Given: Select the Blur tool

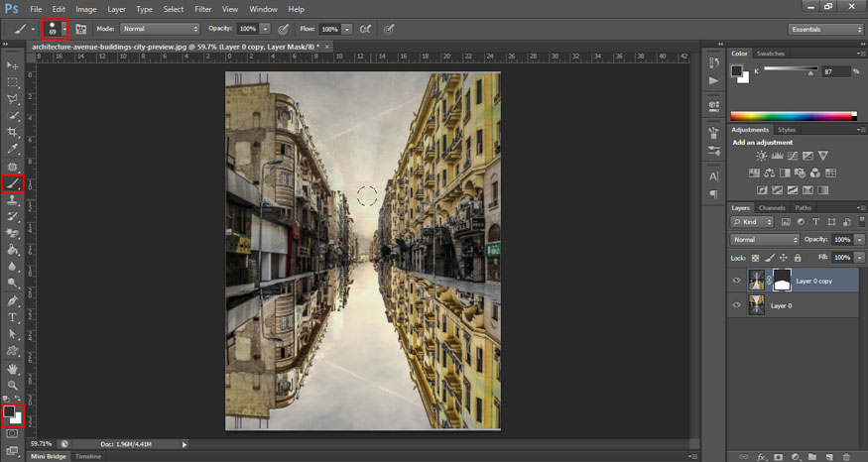Looking at the screenshot, I should pos(12,267).
